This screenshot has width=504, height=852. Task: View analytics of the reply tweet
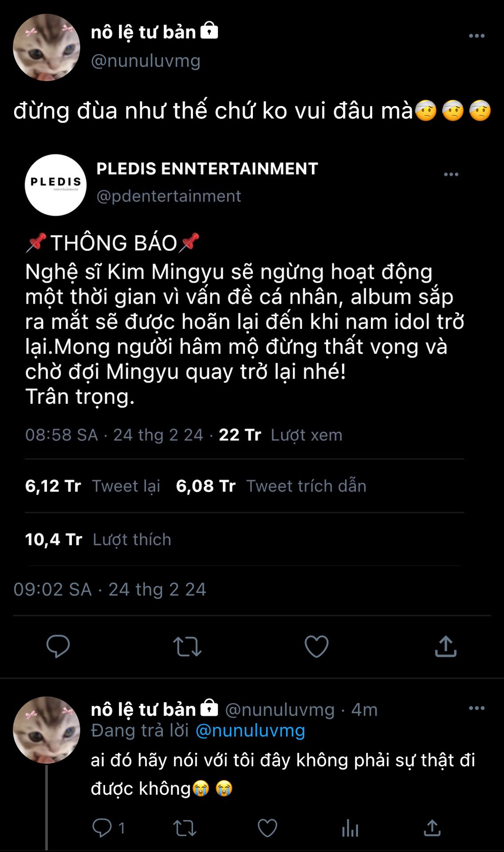click(x=350, y=828)
